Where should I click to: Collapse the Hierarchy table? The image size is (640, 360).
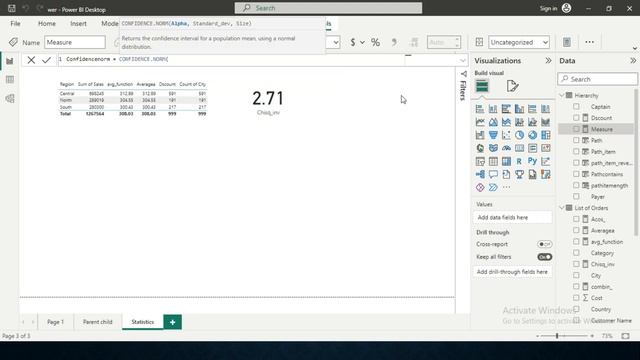562,95
